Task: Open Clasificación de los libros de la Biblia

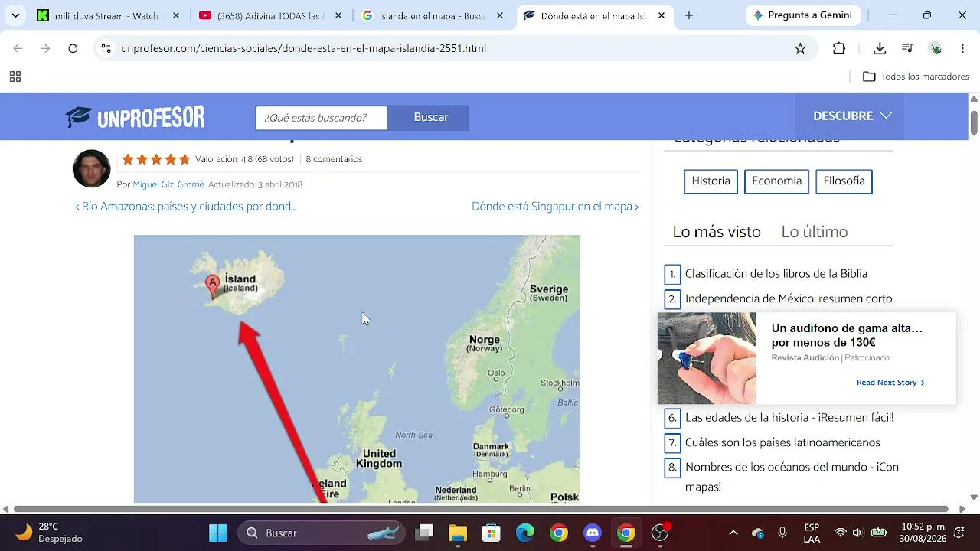Action: click(x=776, y=274)
